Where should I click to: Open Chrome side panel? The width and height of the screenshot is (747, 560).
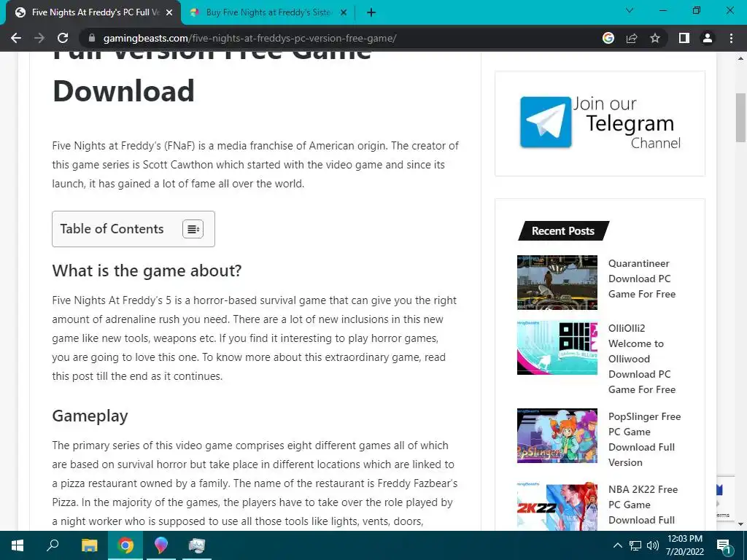click(x=684, y=38)
